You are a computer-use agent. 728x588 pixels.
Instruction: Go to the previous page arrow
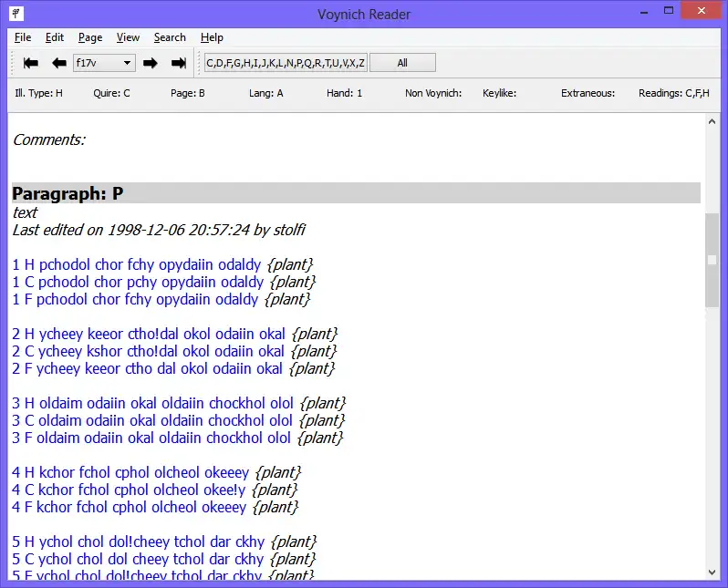59,63
